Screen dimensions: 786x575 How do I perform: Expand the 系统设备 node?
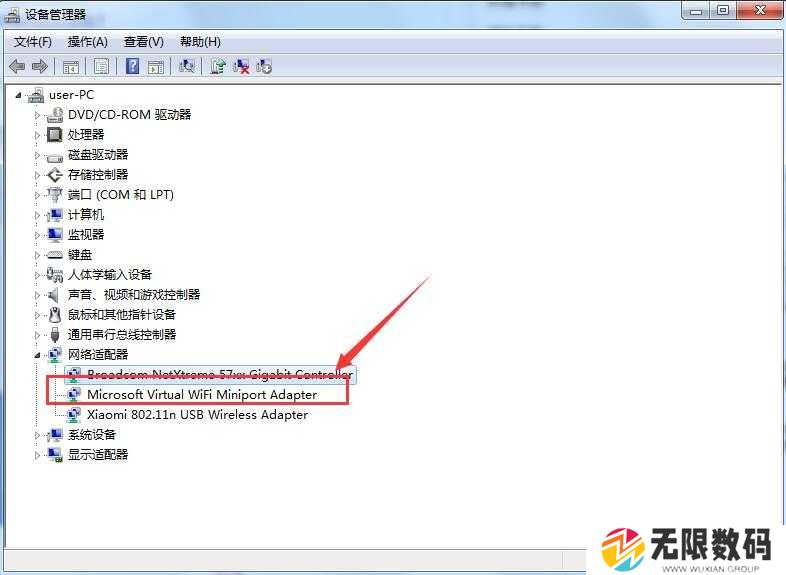[37, 435]
